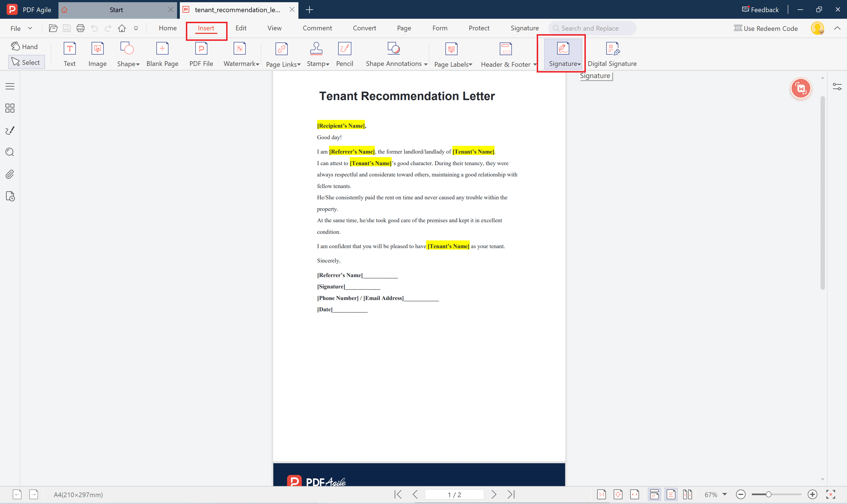Click the Feedback button

coord(760,9)
